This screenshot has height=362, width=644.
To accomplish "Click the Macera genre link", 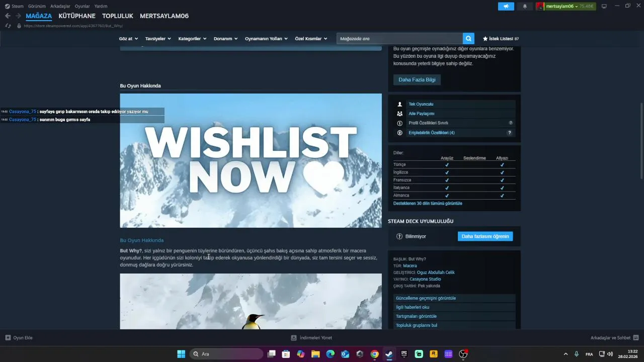I will (x=410, y=265).
